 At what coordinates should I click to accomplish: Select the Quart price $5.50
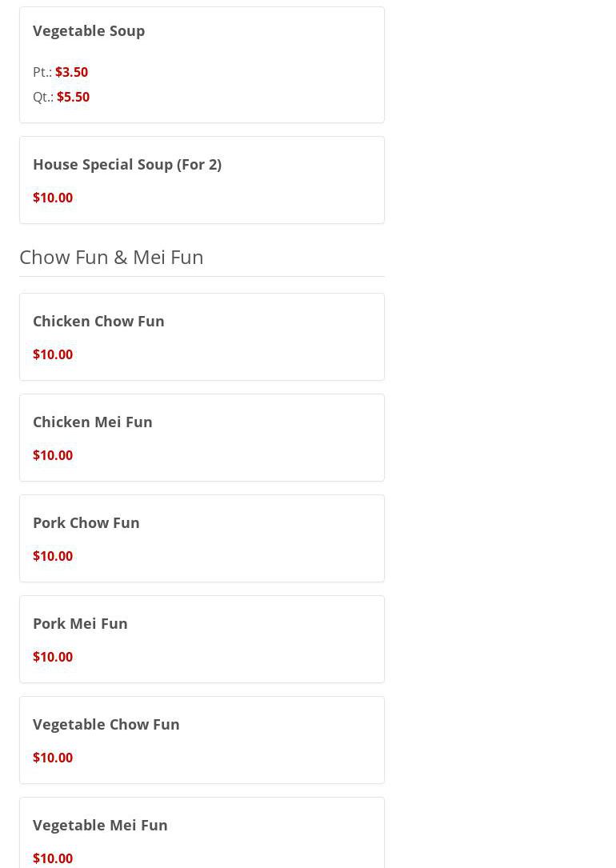73,97
